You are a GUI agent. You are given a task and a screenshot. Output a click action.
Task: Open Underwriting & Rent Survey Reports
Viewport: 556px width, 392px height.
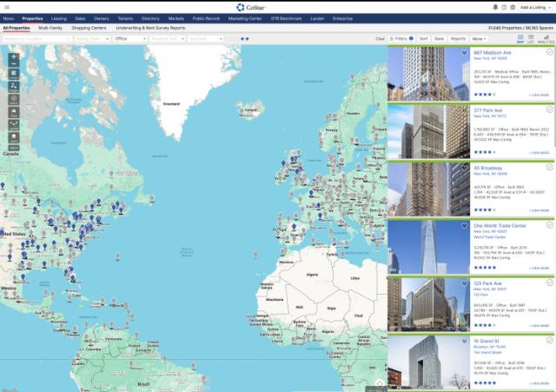pos(150,28)
